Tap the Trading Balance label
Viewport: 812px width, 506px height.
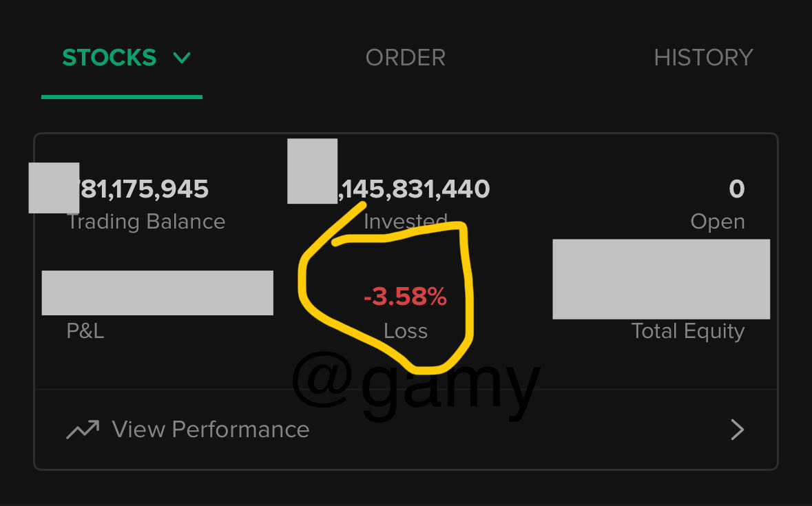(x=146, y=222)
